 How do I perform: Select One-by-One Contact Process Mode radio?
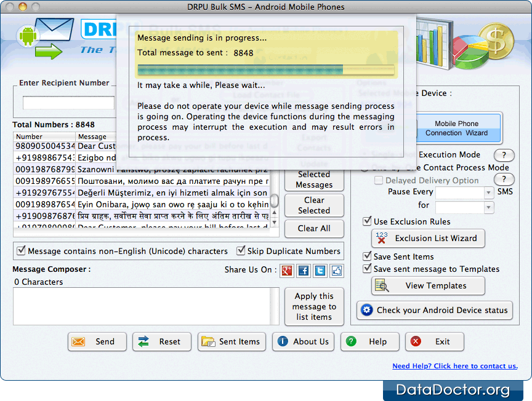pyautogui.click(x=365, y=168)
